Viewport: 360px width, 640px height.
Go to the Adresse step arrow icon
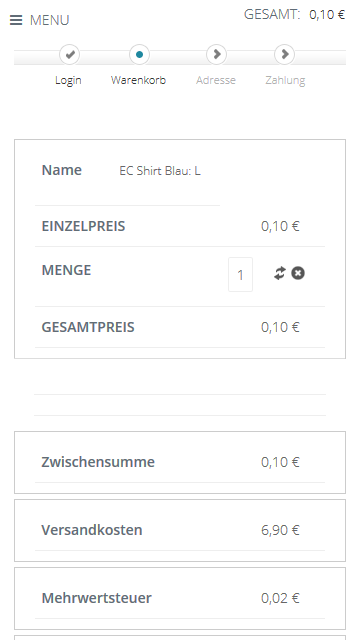pyautogui.click(x=216, y=54)
